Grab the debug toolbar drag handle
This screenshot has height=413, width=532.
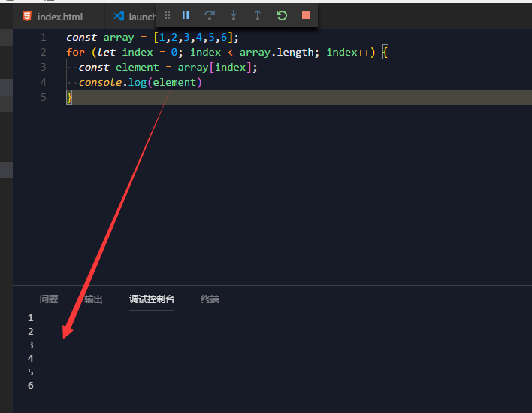coord(168,15)
